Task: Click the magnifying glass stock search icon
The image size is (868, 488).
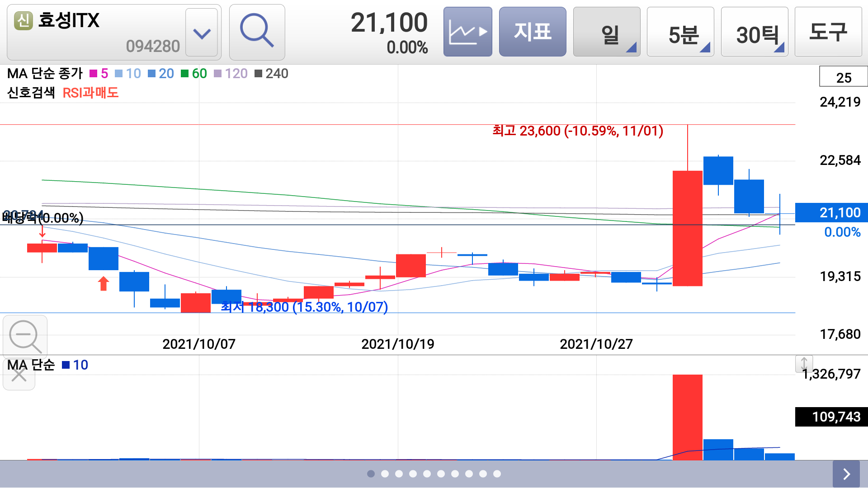Action: click(x=257, y=32)
